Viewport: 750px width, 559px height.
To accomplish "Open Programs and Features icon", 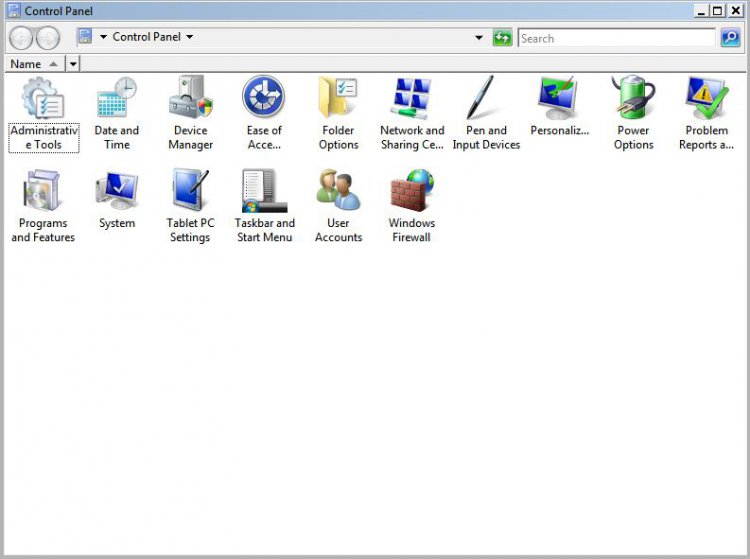I will point(42,190).
